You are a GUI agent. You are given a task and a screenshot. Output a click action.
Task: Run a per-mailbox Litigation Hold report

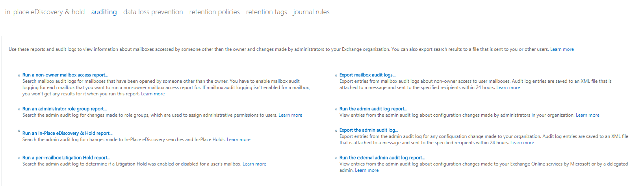click(x=66, y=158)
